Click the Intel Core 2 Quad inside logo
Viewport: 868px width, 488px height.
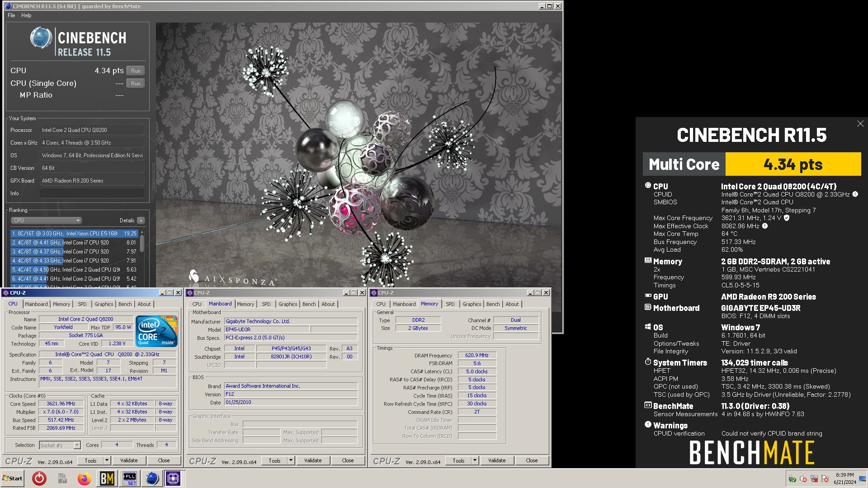156,331
